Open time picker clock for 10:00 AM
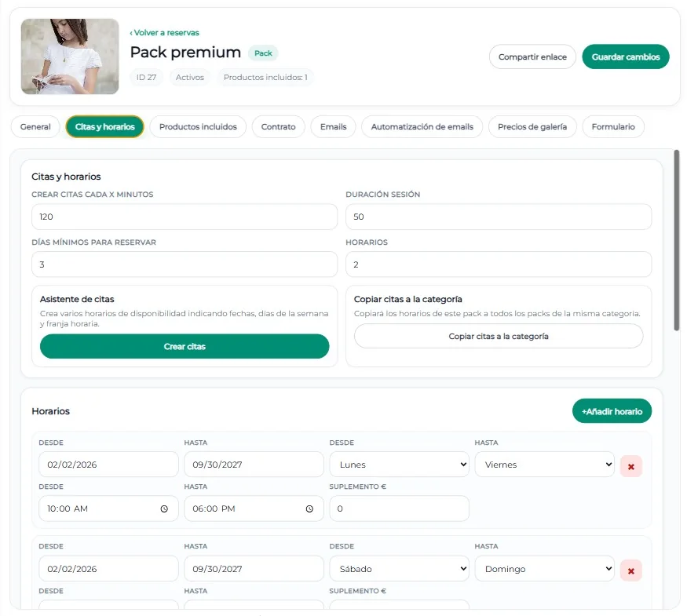 pos(164,508)
